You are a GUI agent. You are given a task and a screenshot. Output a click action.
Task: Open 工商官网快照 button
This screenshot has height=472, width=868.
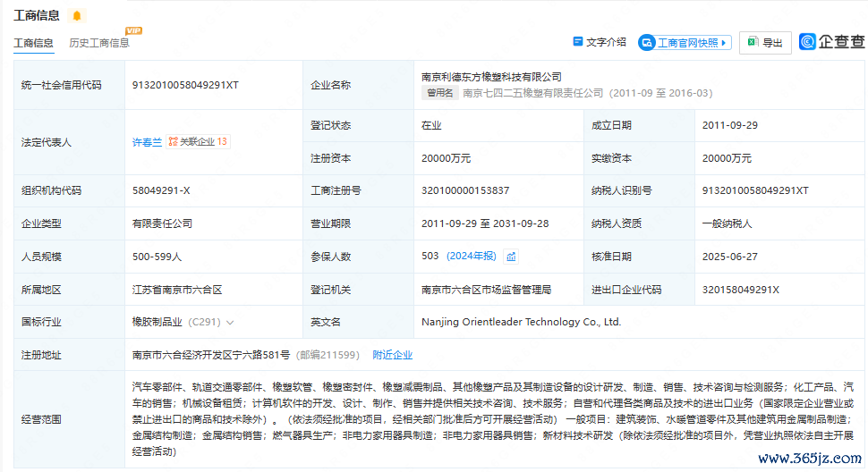click(685, 43)
